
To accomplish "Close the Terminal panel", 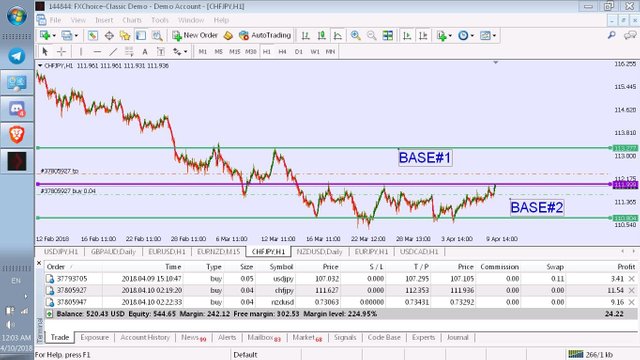I will pos(39,263).
